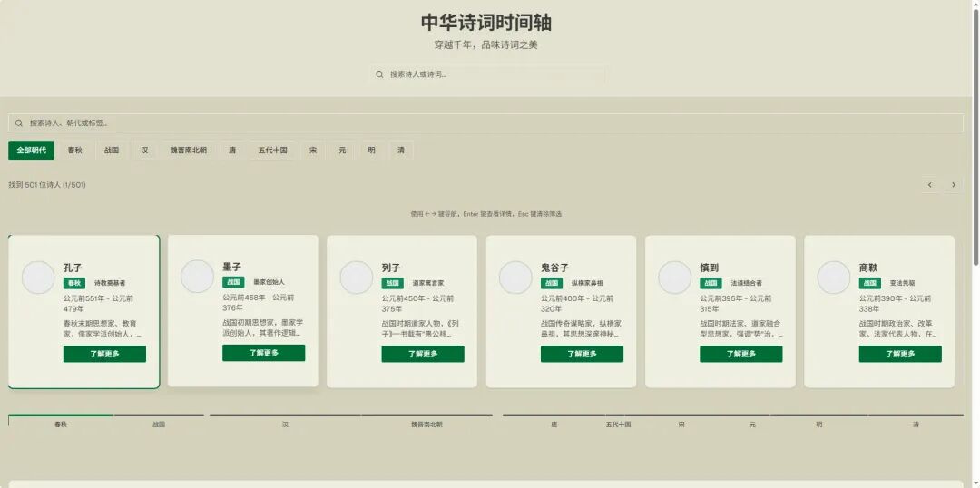This screenshot has width=980, height=488.
Task: Filter poets by 唐 dynasty button
Action: point(232,151)
